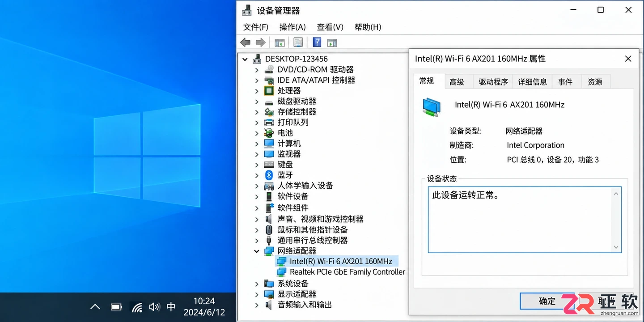Click the volume icon in taskbar

(x=154, y=307)
